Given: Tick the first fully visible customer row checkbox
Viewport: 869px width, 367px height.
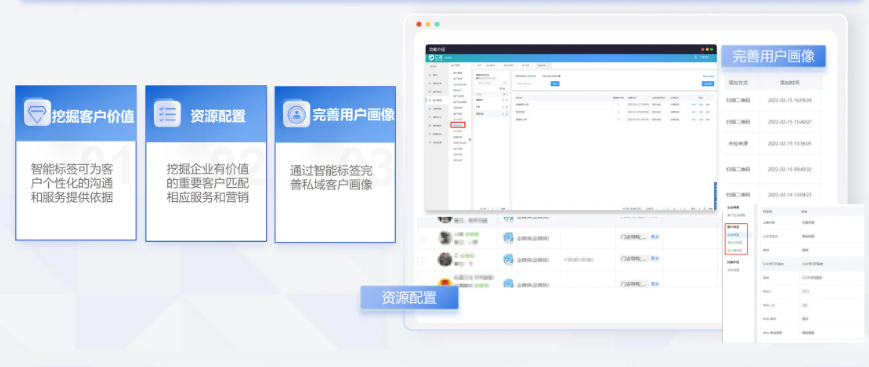Looking at the screenshot, I should pyautogui.click(x=423, y=238).
